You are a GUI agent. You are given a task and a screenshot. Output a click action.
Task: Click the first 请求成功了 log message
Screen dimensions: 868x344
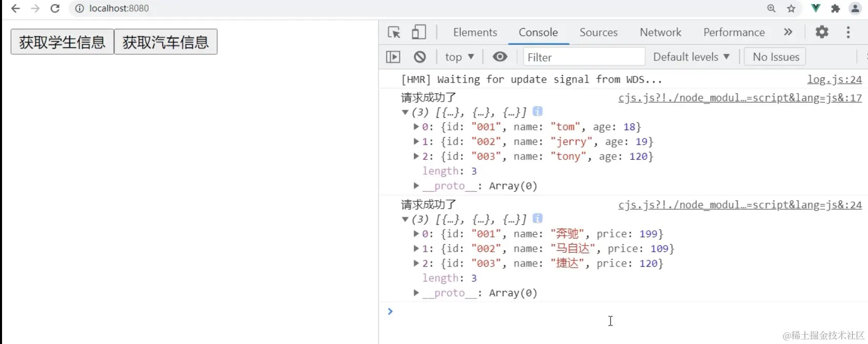pos(428,97)
